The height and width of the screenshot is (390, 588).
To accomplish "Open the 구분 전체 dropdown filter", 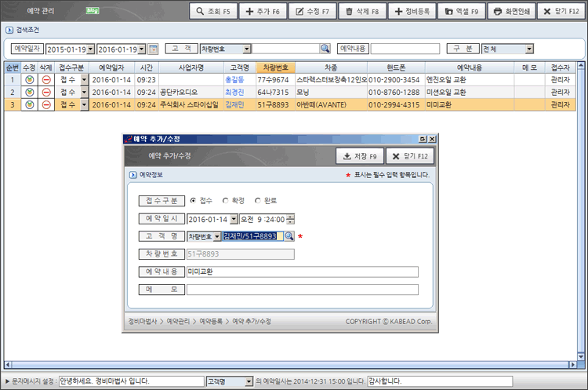I will [x=528, y=49].
